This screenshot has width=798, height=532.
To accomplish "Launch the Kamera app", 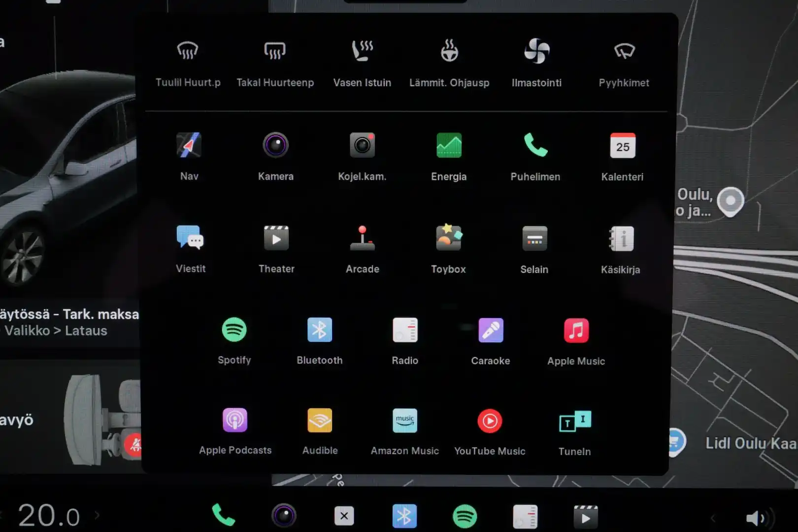I will tap(276, 157).
